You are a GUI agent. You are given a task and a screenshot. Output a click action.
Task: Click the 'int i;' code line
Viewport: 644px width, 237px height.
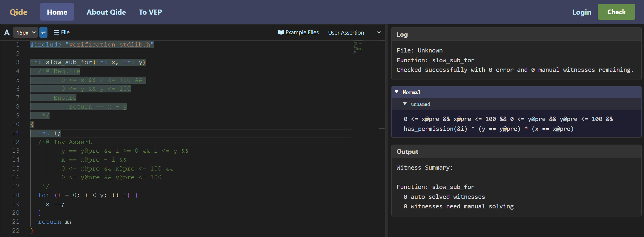(x=49, y=133)
